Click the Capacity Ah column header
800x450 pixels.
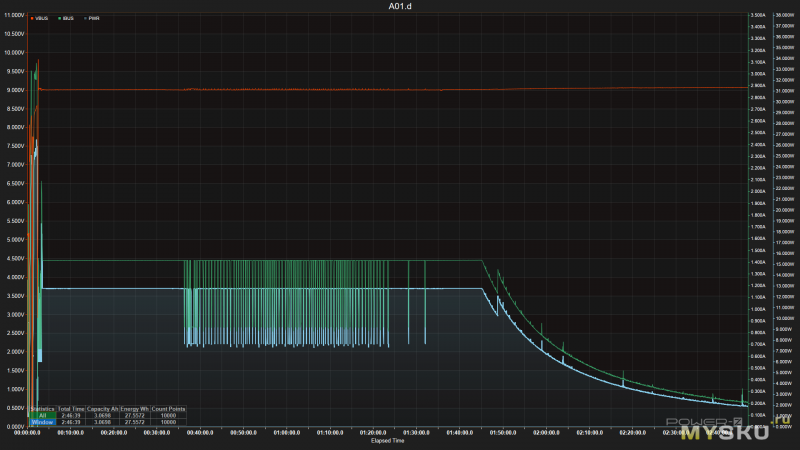coord(102,409)
